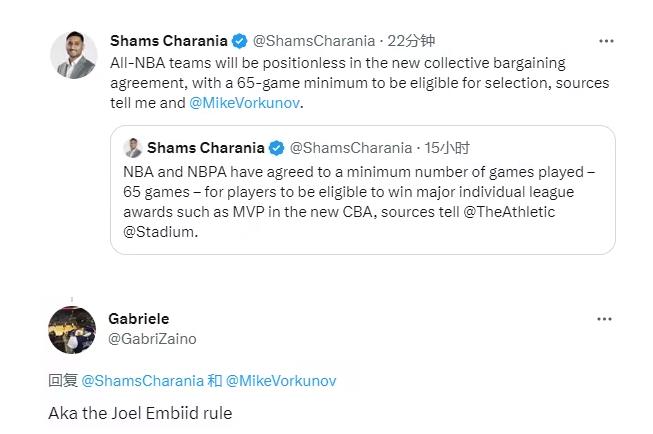Open the "Aka the Joel Embiid rule" reply
The image size is (653, 434).
[140, 412]
